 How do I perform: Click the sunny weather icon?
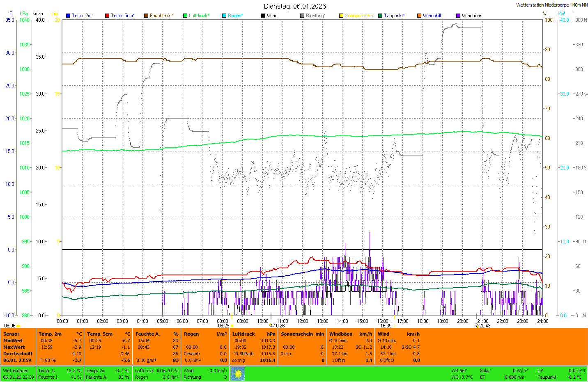click(238, 374)
